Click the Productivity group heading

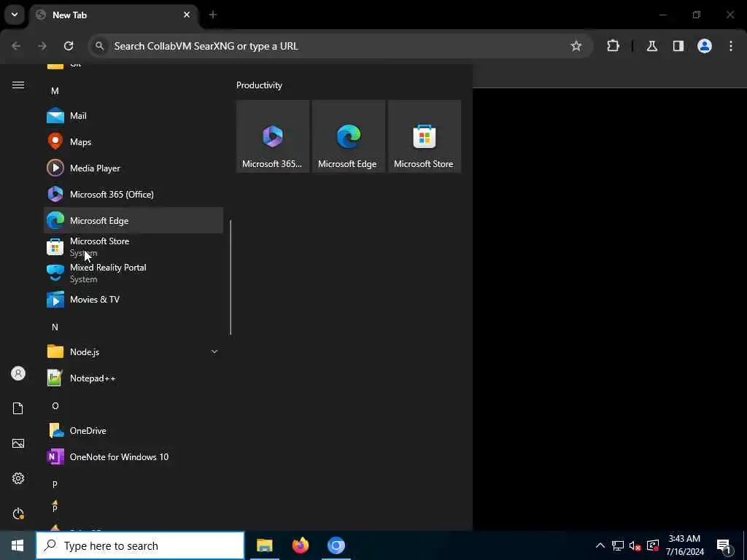coord(259,85)
